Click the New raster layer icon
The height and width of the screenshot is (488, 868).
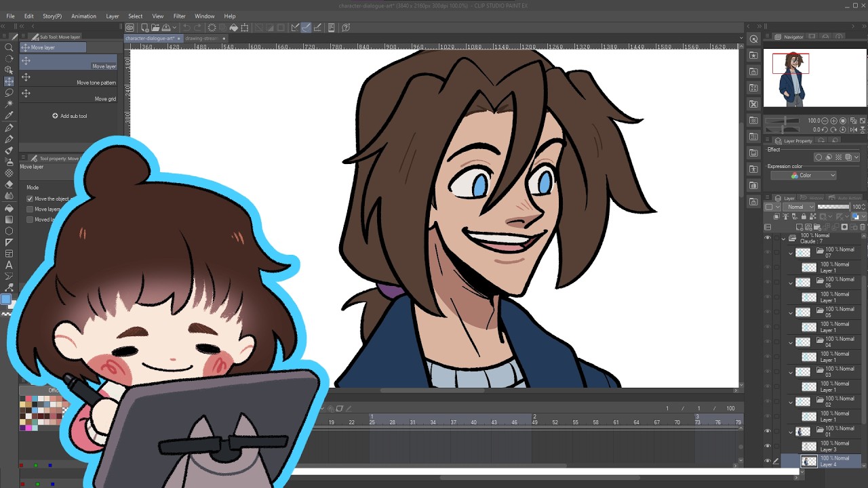point(800,227)
